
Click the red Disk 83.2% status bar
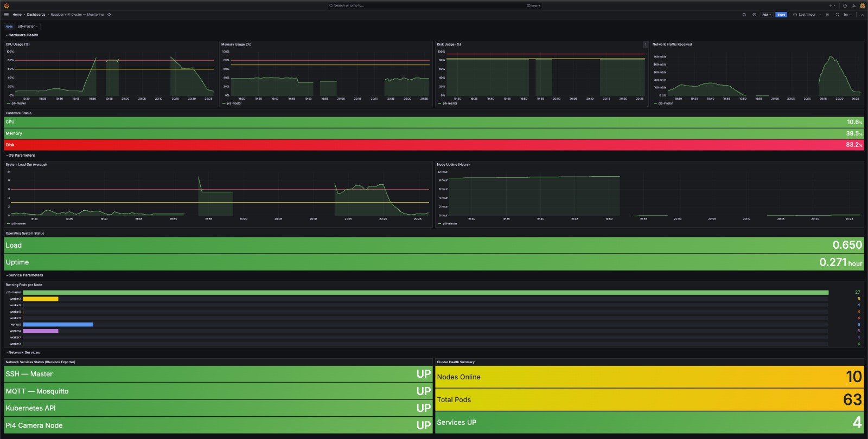434,145
